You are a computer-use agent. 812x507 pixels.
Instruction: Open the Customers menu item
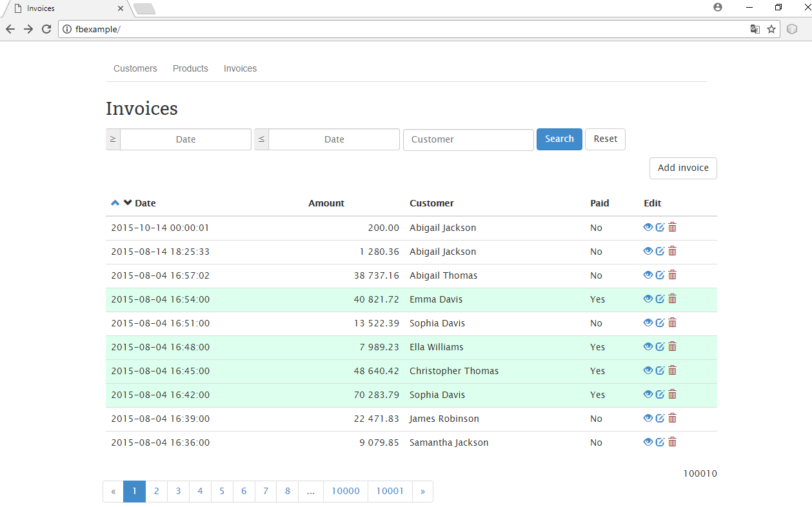135,68
